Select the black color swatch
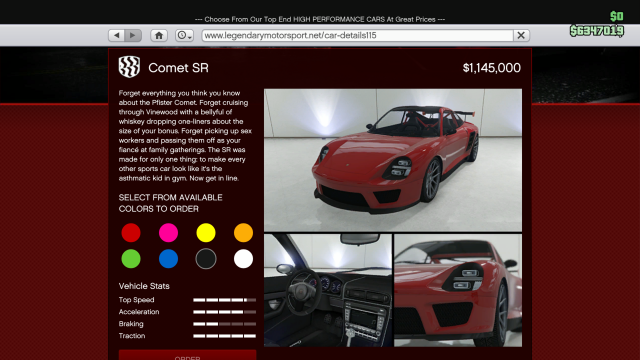The image size is (640, 360). 206,259
